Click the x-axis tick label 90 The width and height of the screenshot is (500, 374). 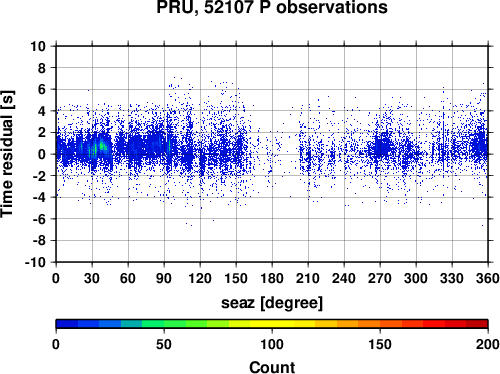164,278
